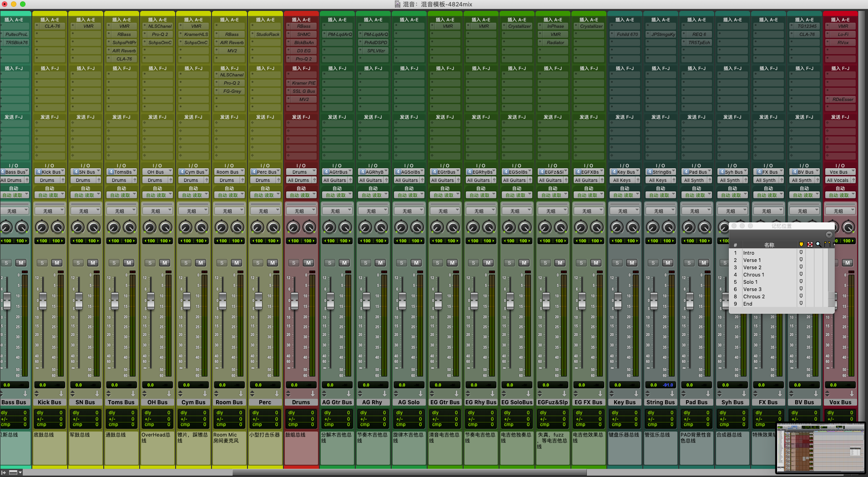This screenshot has height=477, width=868.
Task: Click the universe overview thumbnail at bottom-right
Action: click(820, 448)
